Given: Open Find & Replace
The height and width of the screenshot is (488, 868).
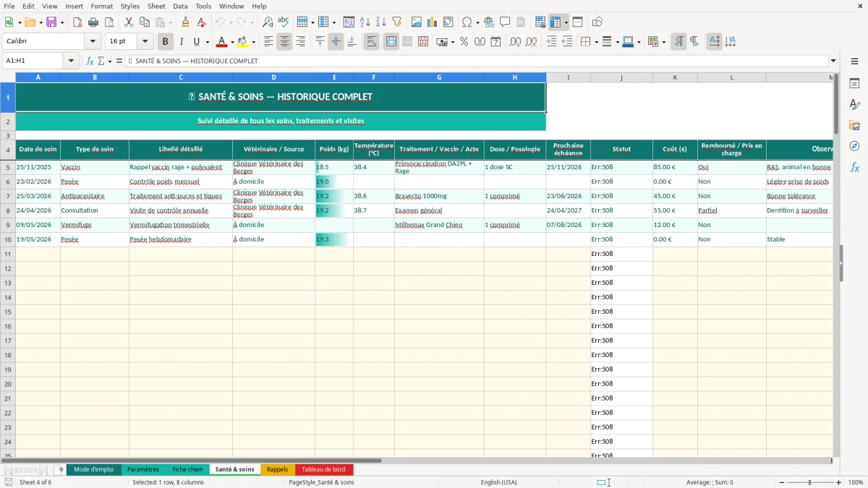Looking at the screenshot, I should coord(268,22).
